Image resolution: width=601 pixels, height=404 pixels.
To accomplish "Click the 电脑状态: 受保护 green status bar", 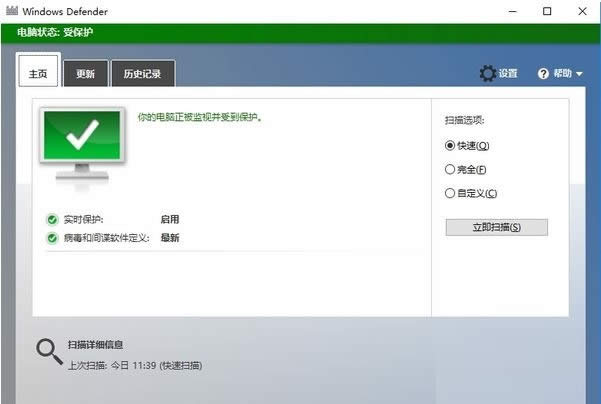I will tap(300, 33).
